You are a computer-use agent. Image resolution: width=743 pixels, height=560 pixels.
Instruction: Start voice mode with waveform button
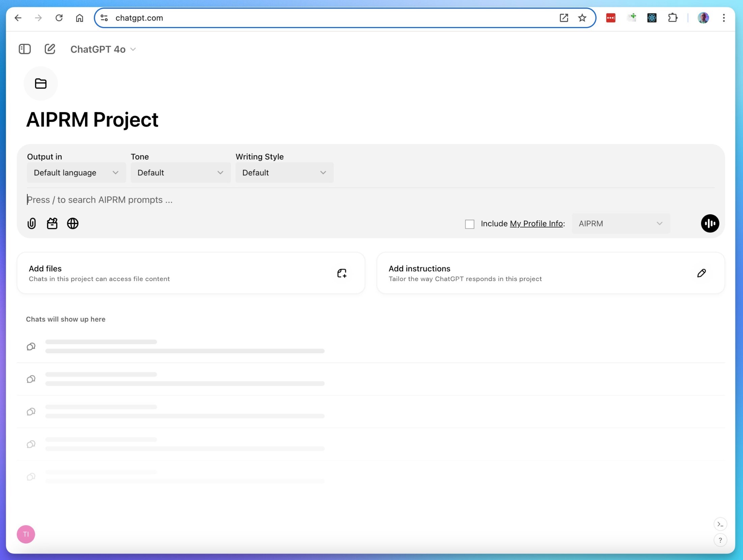coord(710,223)
